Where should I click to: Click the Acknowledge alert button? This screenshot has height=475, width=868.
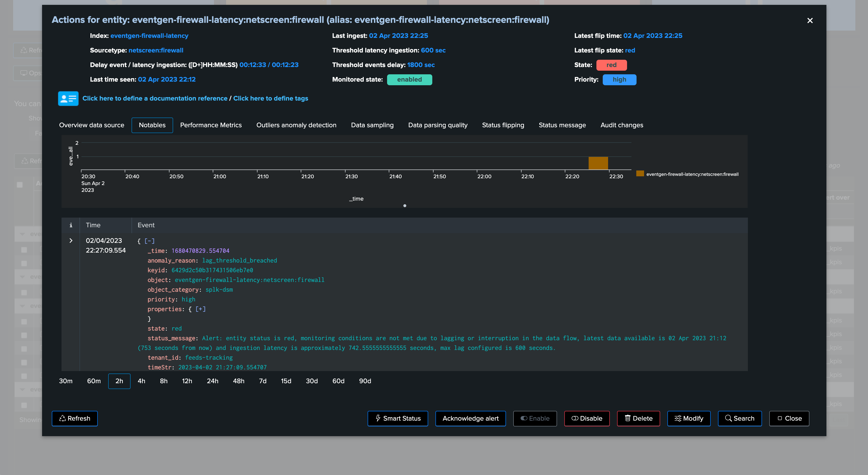470,418
